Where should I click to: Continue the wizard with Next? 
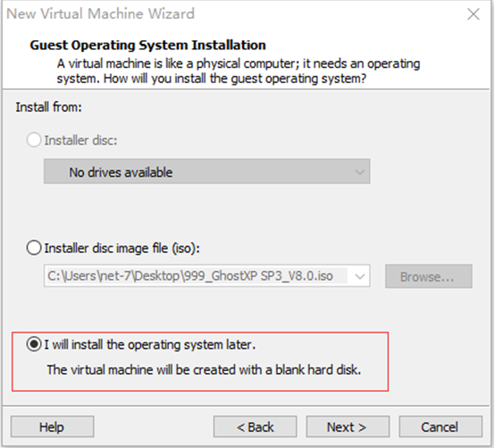point(348,427)
